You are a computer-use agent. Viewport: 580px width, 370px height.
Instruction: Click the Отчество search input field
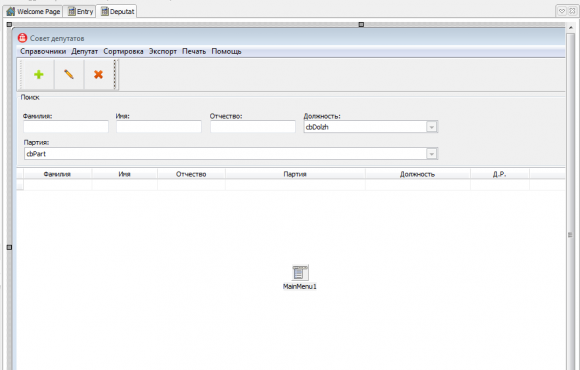pos(253,127)
